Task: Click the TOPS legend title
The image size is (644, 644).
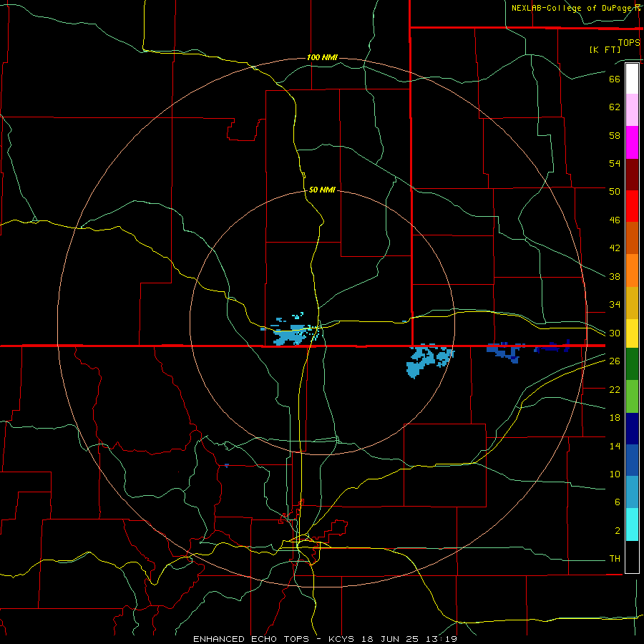Action: coord(629,42)
